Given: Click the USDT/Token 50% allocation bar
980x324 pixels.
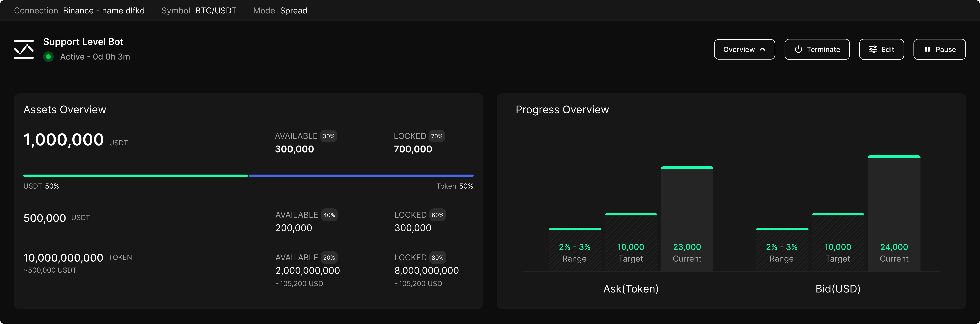Looking at the screenshot, I should click(248, 176).
